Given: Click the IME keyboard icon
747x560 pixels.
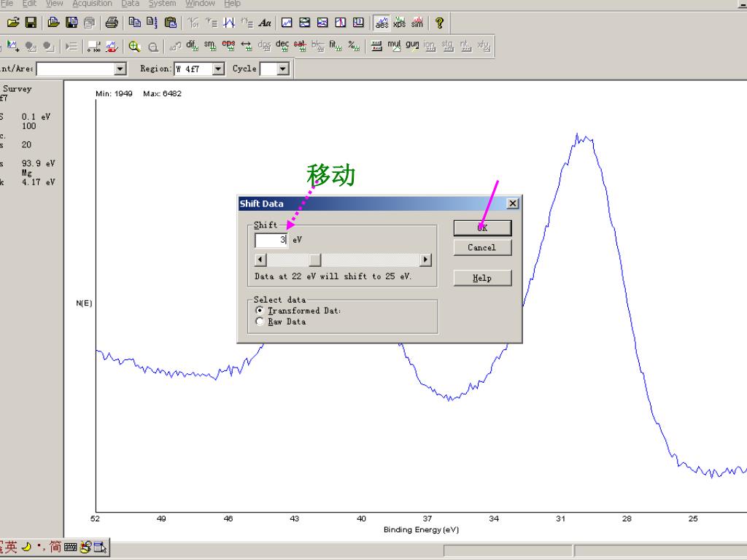Looking at the screenshot, I should 70,547.
